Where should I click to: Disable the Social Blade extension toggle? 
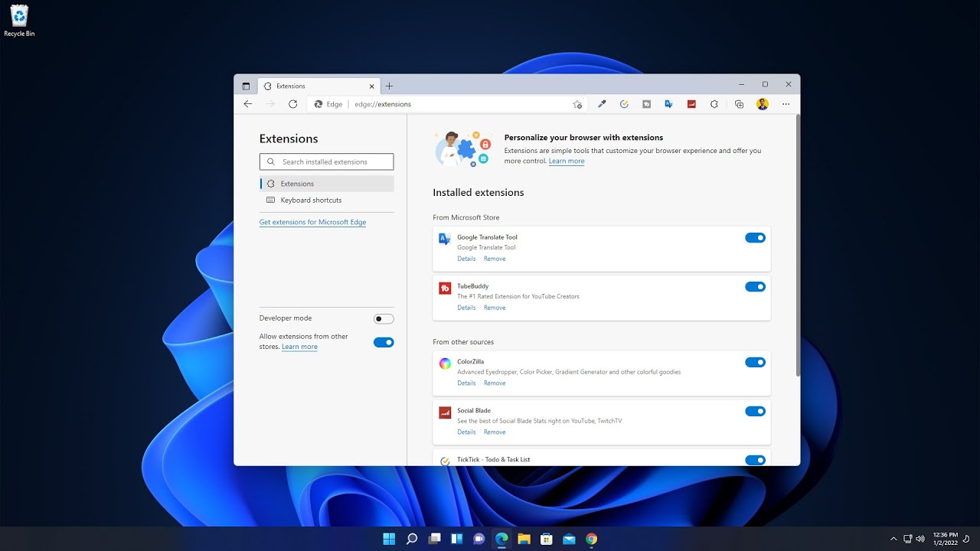coord(755,411)
